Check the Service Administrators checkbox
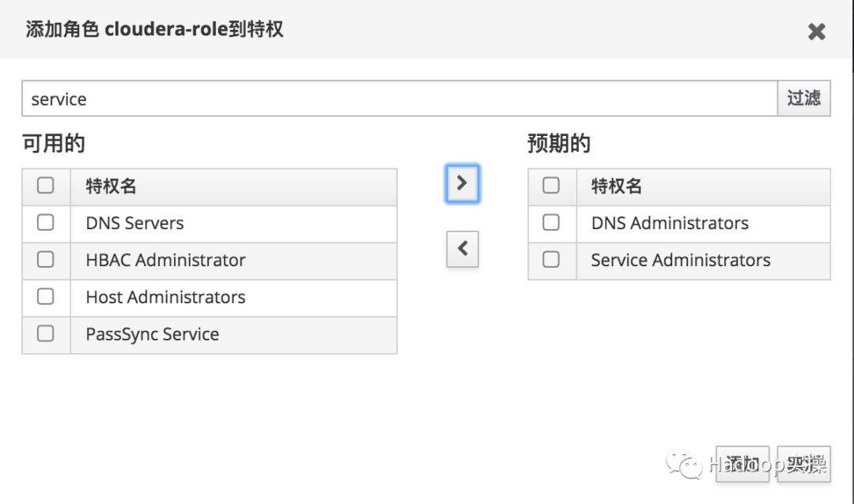 (551, 260)
